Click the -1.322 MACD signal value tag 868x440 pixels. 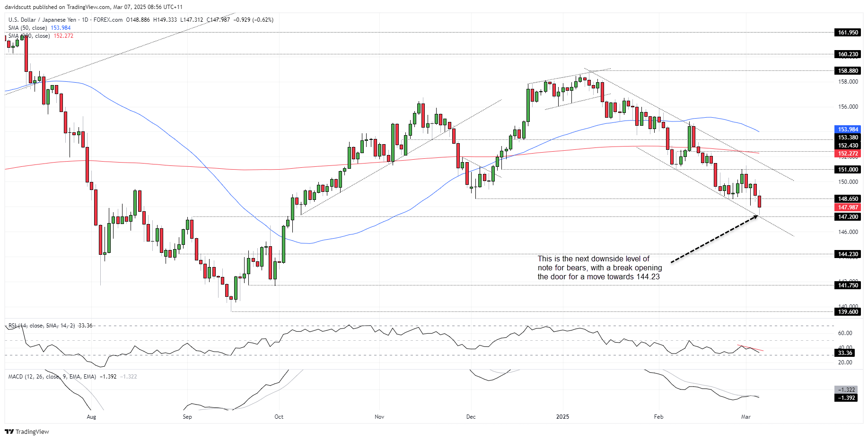click(846, 390)
